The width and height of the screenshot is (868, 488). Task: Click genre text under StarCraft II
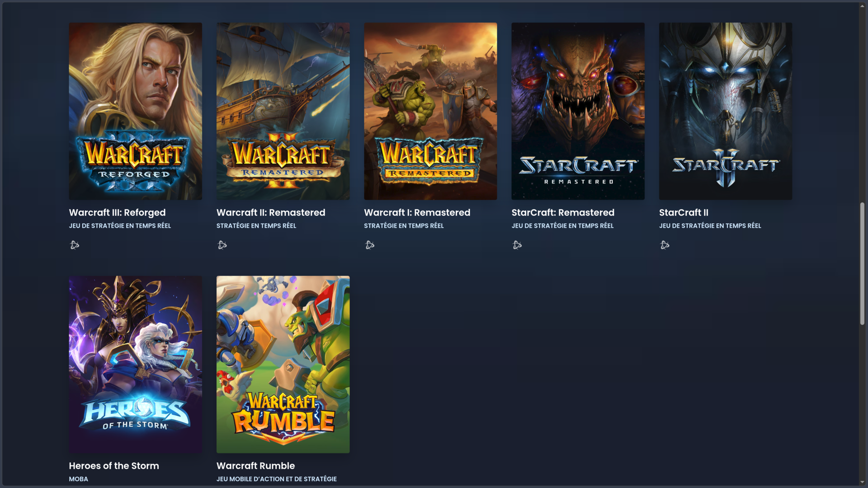[710, 225]
